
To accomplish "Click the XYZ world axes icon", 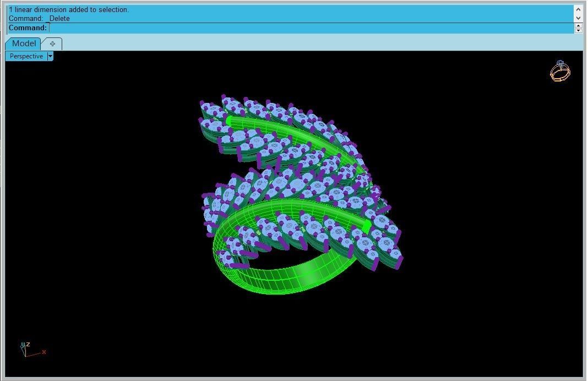I will click(31, 349).
